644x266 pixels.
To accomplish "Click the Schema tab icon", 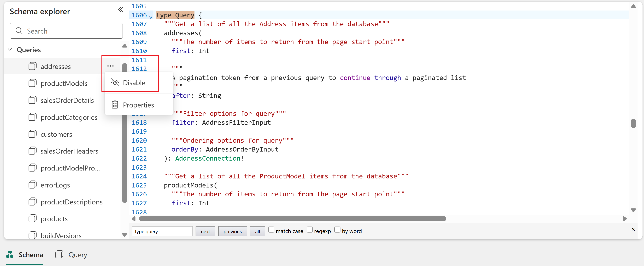I will pyautogui.click(x=10, y=254).
